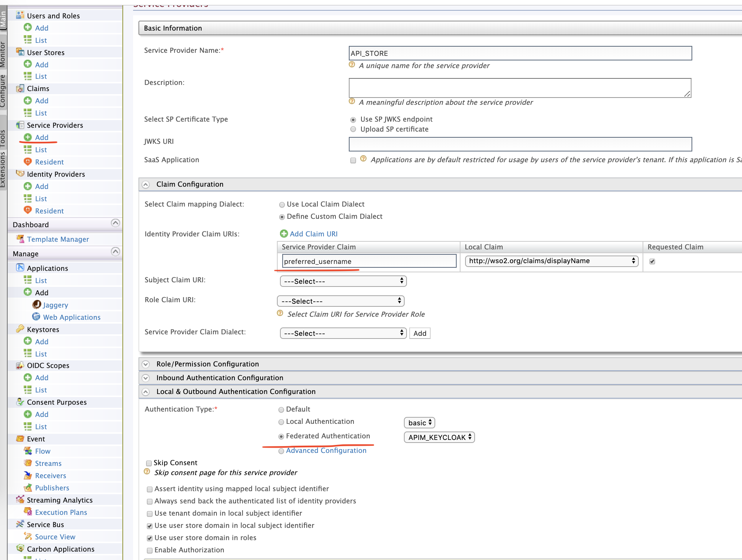742x560 pixels.
Task: Select Use Local Claim Dialect radio
Action: (282, 205)
